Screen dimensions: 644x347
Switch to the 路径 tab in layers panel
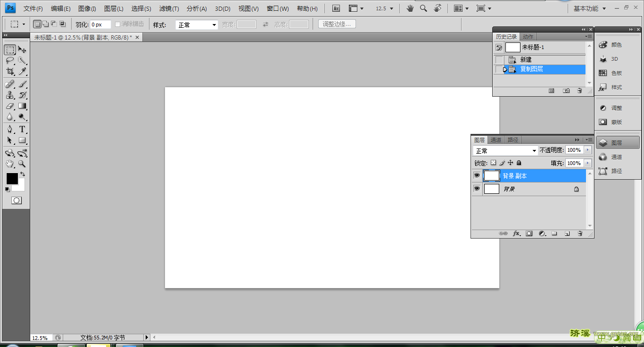coord(513,140)
